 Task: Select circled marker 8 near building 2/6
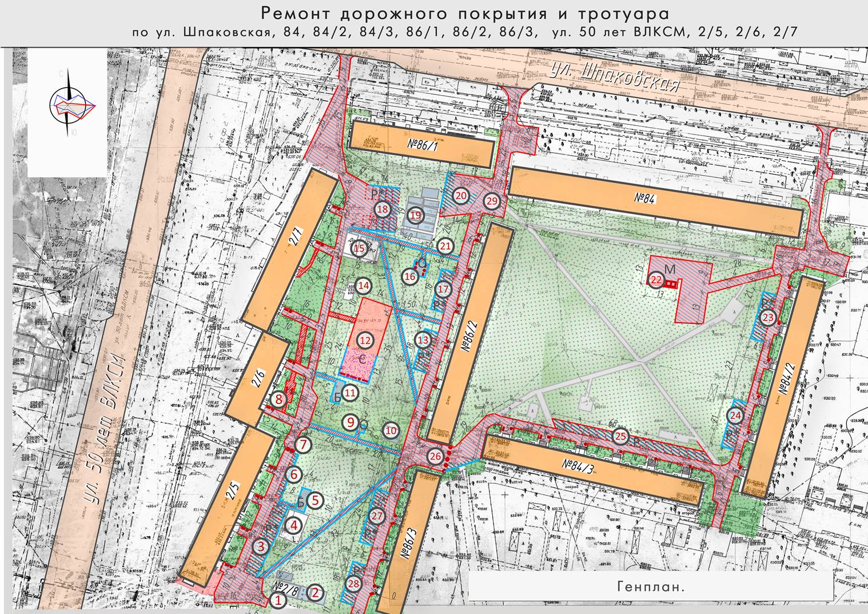point(278,399)
